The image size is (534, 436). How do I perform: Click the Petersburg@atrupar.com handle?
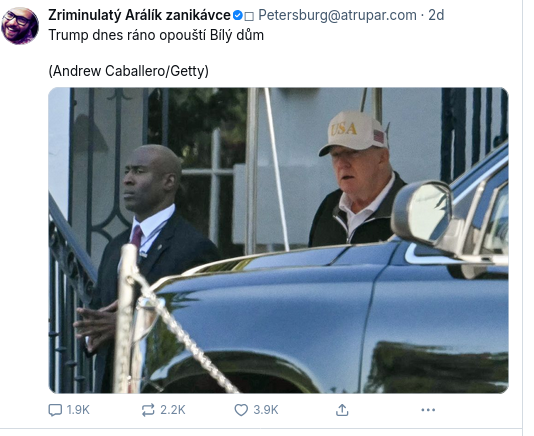337,15
